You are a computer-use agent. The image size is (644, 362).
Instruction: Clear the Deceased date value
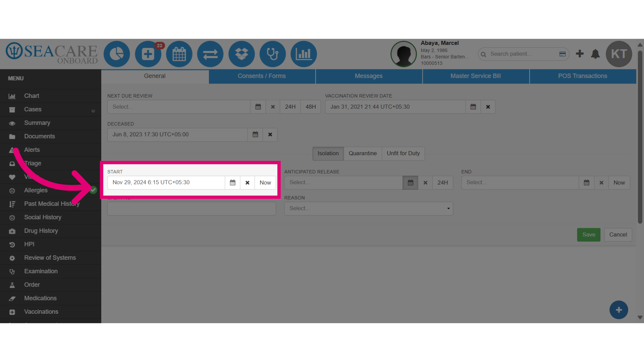pos(270,135)
